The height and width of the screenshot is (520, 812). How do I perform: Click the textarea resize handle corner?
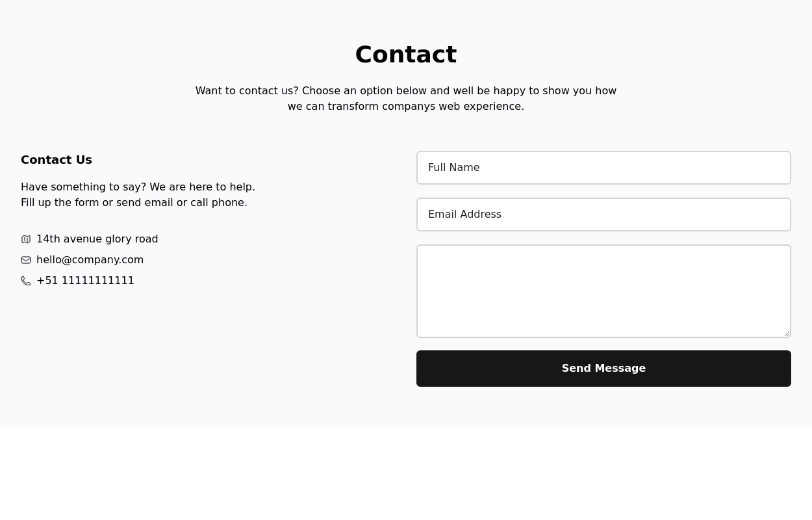787,333
